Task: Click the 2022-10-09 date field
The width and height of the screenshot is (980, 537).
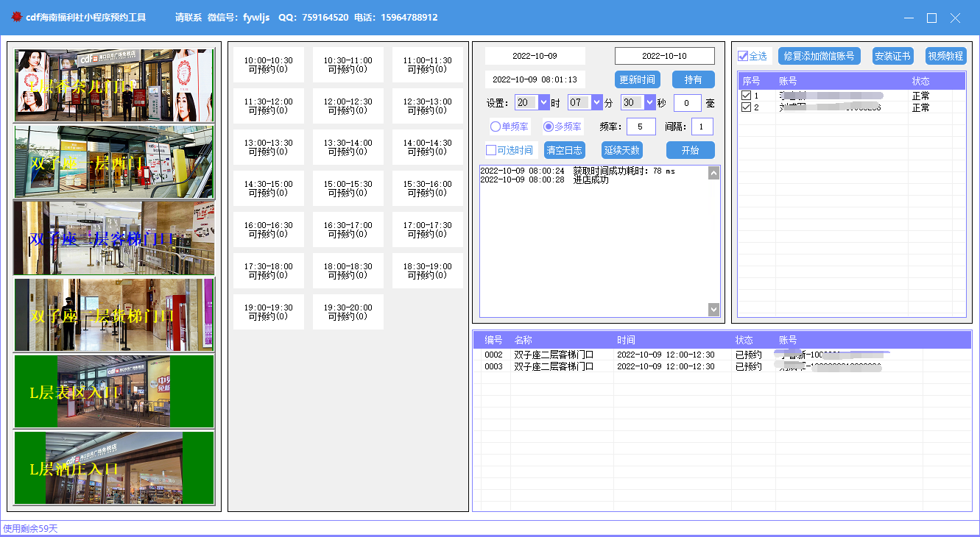Action: [x=535, y=56]
